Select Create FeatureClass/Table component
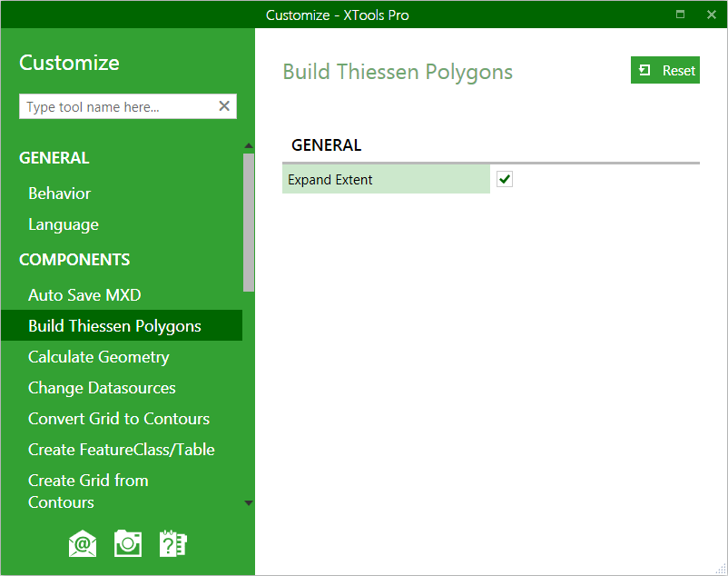The image size is (728, 576). pyautogui.click(x=121, y=450)
